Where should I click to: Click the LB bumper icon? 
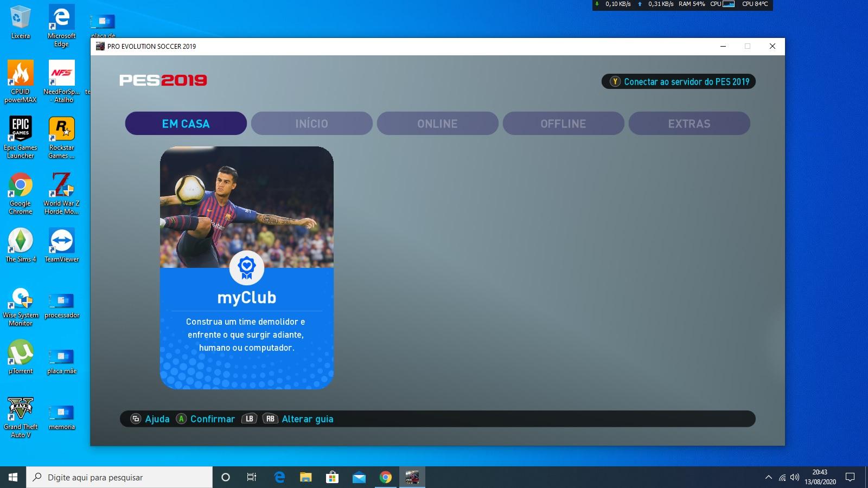click(x=249, y=419)
